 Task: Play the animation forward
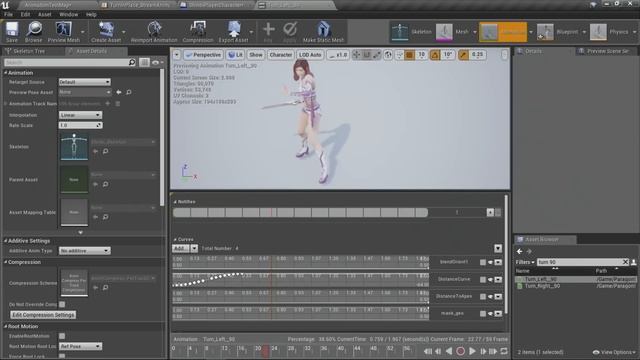(x=472, y=351)
